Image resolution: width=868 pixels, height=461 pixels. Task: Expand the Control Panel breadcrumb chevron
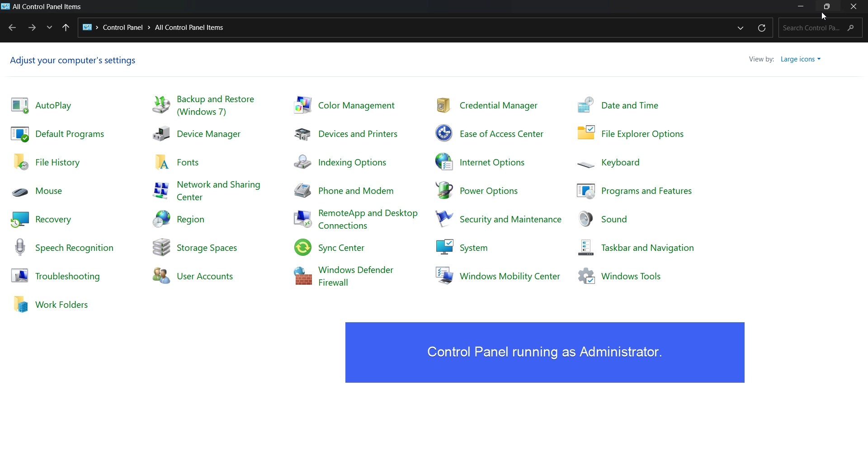click(149, 28)
